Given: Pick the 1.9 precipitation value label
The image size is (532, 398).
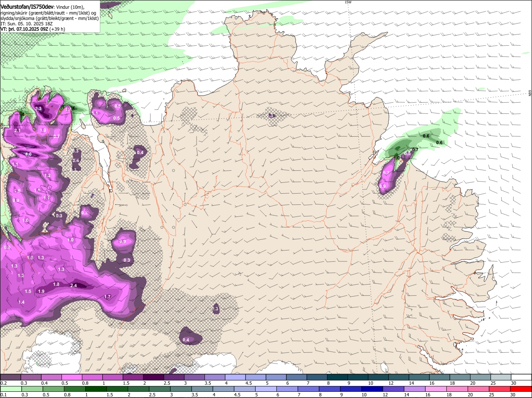Looking at the screenshot, I should tap(41, 291).
